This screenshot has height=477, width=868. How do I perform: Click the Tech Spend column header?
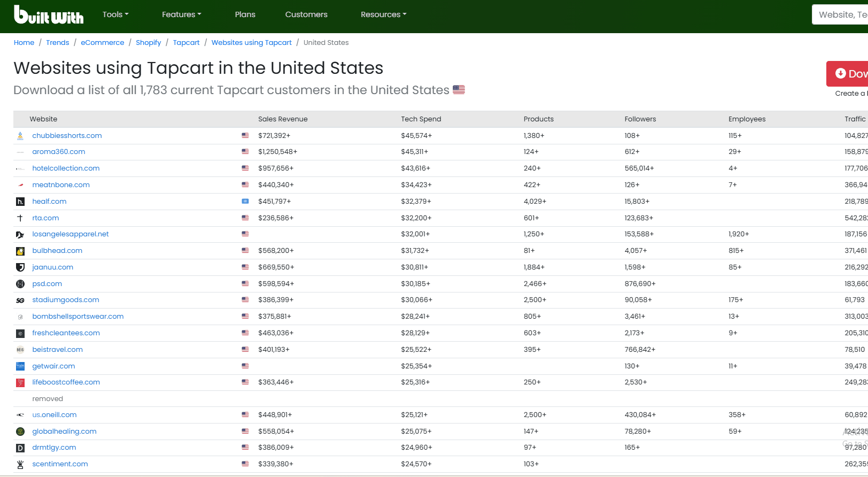point(421,119)
